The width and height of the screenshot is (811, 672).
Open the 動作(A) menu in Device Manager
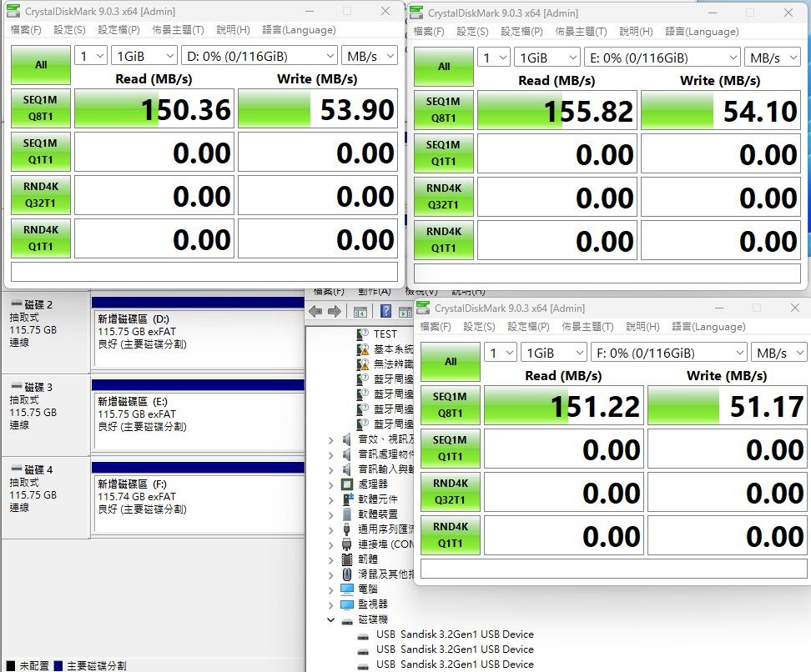[375, 292]
